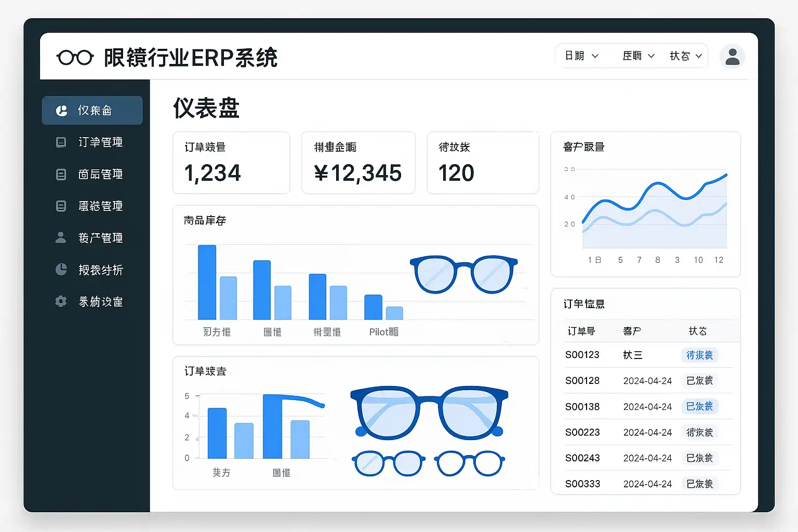Click the Pilot axis label in the inventory chart

[384, 332]
